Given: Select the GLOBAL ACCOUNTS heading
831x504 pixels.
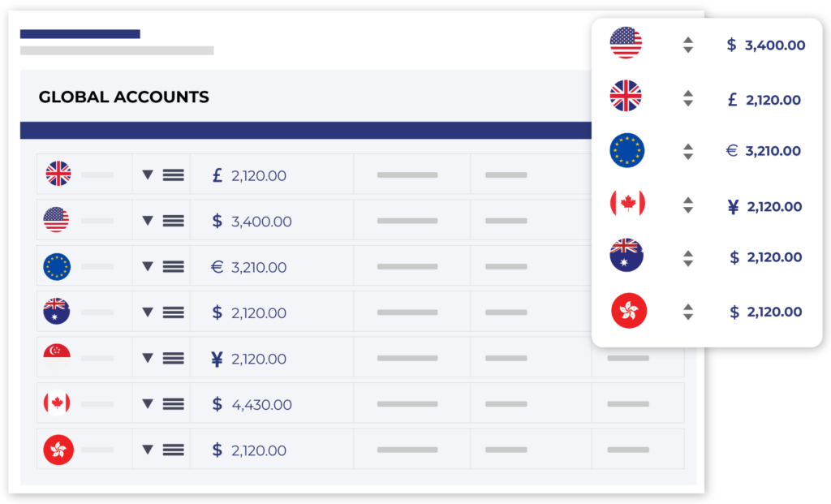Looking at the screenshot, I should [124, 97].
